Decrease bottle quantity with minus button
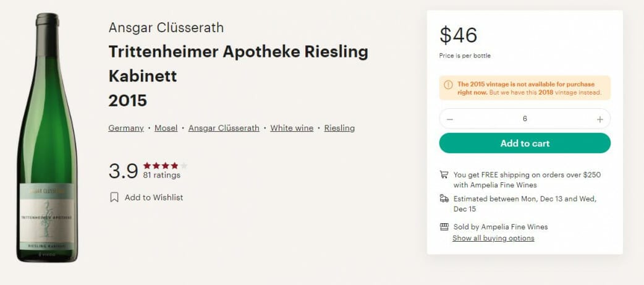Screen dimensions: 644x285 (450, 119)
